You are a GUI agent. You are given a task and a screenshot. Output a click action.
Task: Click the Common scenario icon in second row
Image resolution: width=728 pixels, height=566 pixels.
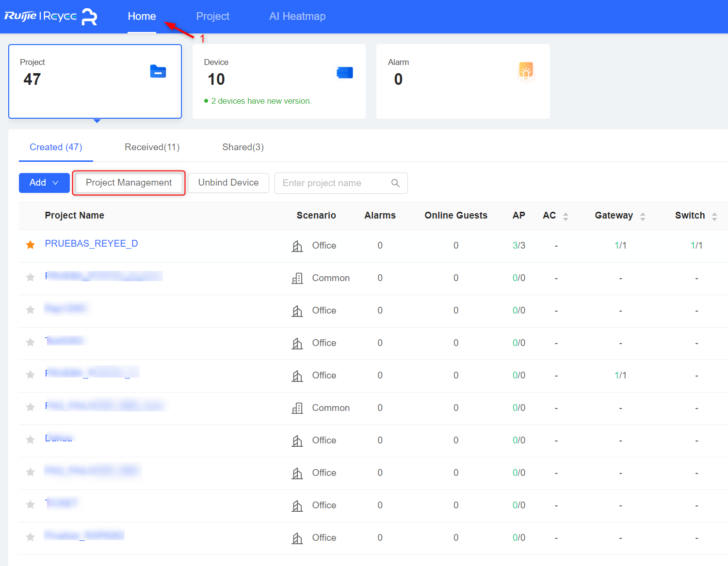click(x=297, y=278)
